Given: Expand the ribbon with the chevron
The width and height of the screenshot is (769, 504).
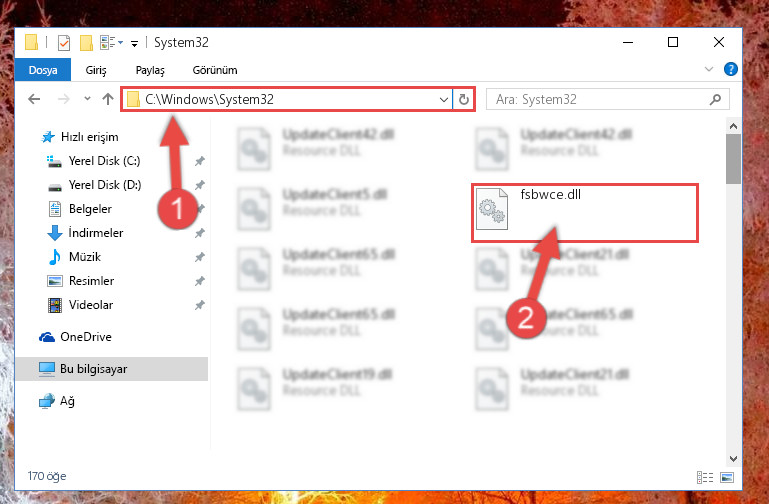Looking at the screenshot, I should [709, 70].
